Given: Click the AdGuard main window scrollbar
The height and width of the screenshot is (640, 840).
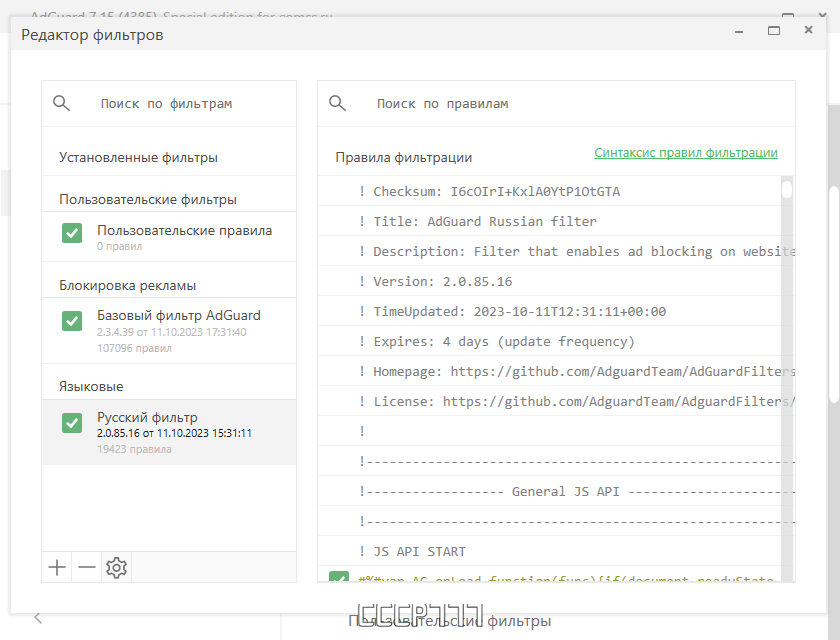Looking at the screenshot, I should point(834,295).
